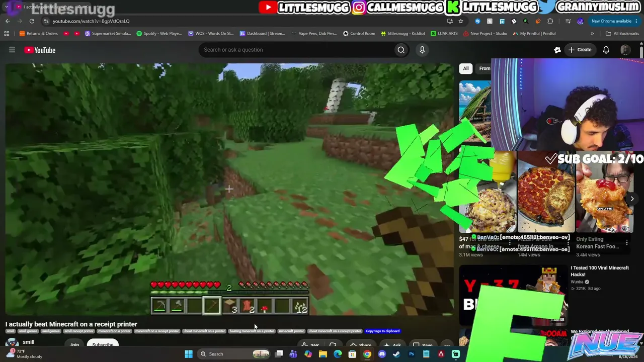Click Copy tags to clipboard
Image resolution: width=644 pixels, height=362 pixels.
pyautogui.click(x=382, y=331)
